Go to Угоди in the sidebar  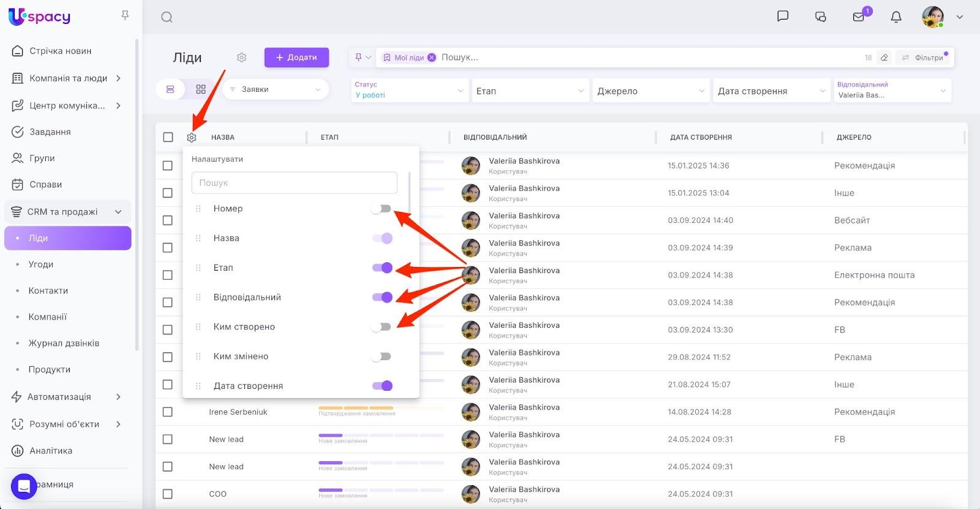click(x=40, y=265)
